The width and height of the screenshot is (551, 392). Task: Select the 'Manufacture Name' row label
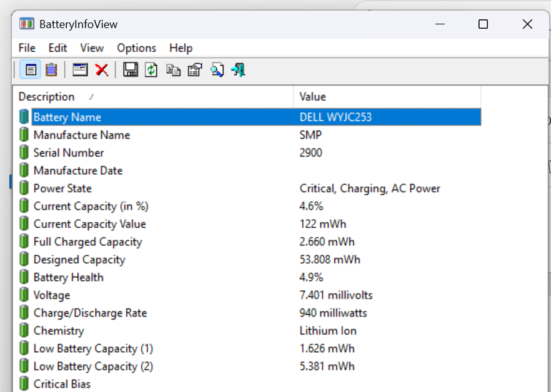point(81,135)
